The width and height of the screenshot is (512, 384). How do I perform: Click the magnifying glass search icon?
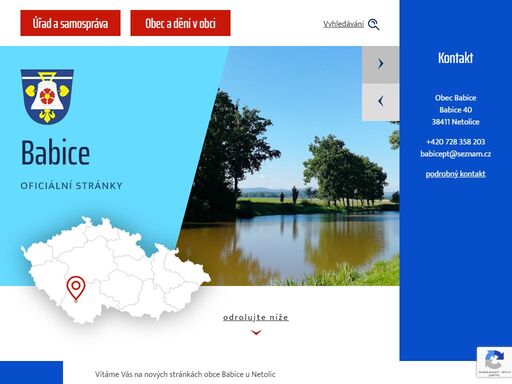click(373, 24)
